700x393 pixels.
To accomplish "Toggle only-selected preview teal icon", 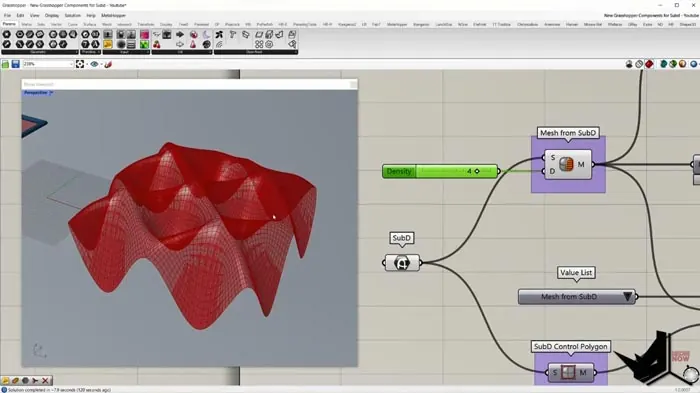I will 663,64.
